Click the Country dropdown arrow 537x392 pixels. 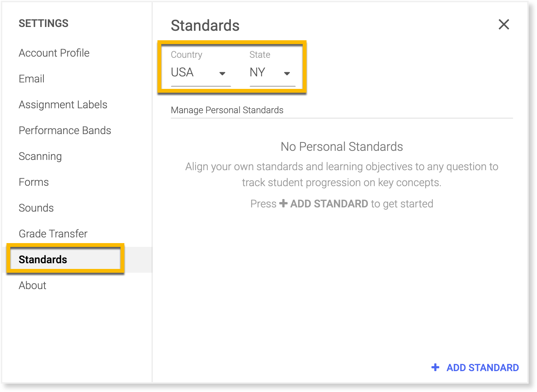tap(222, 73)
